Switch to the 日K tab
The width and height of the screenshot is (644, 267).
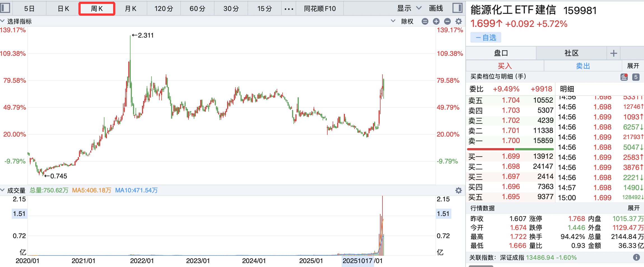click(x=63, y=9)
